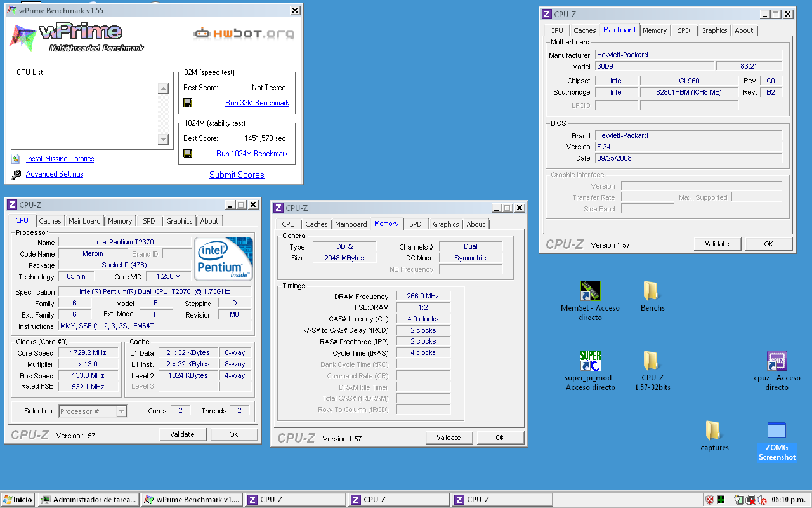Viewport: 812px width, 508px height.
Task: Click save icon next to 1024M benchmark
Action: click(x=188, y=154)
